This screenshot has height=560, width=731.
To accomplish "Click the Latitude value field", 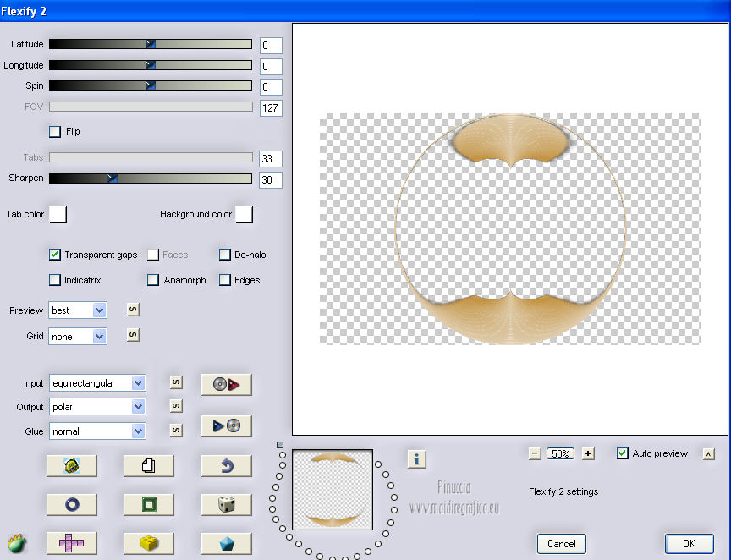I will 271,46.
